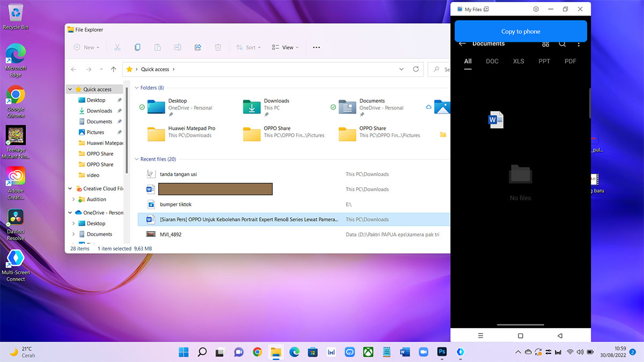The width and height of the screenshot is (644, 362).
Task: Go up one folder with the Up arrow
Action: 113,69
